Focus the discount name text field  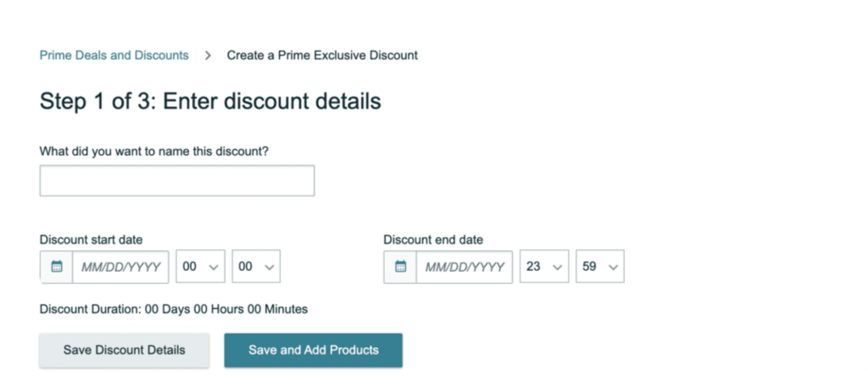click(x=177, y=180)
